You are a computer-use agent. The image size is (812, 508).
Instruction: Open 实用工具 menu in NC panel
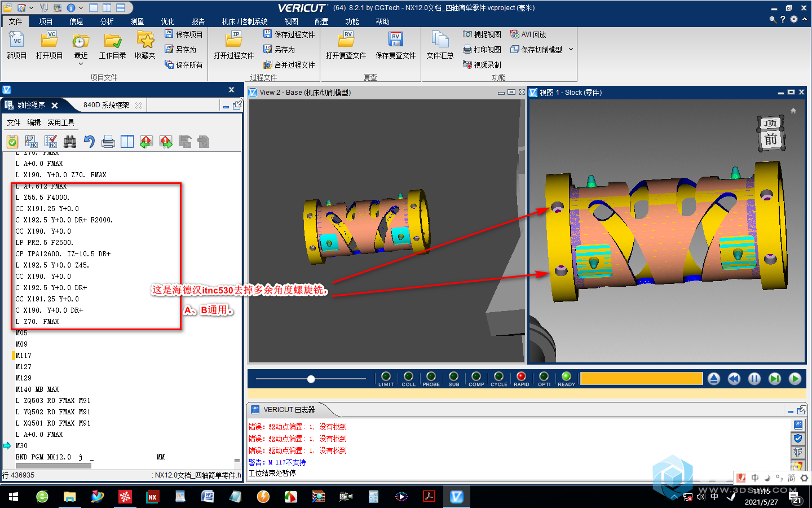coord(61,122)
